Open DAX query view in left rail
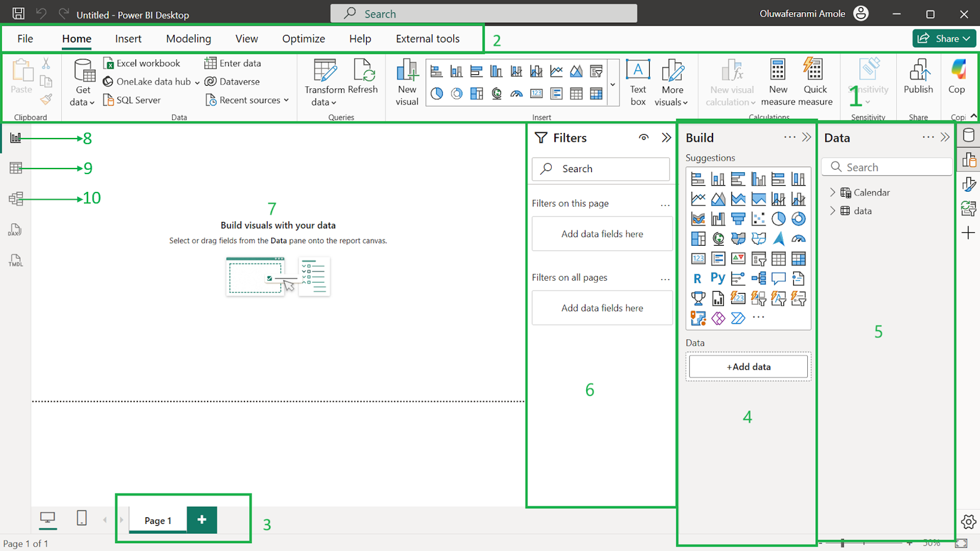The height and width of the screenshot is (551, 980). click(x=16, y=230)
